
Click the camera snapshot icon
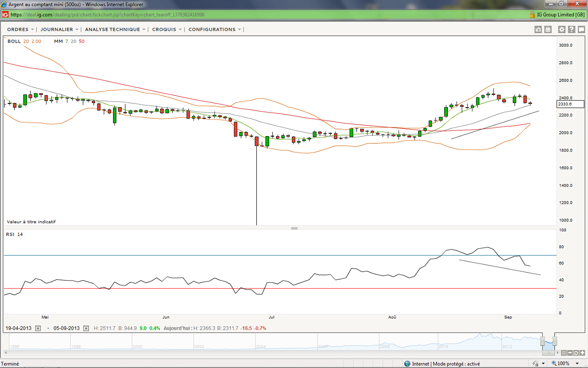pyautogui.click(x=538, y=29)
